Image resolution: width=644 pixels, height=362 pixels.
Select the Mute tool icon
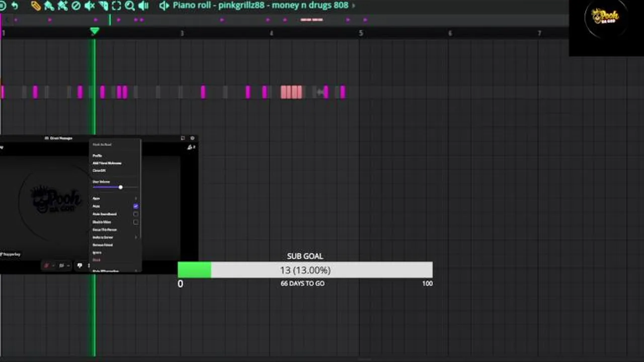(x=90, y=6)
